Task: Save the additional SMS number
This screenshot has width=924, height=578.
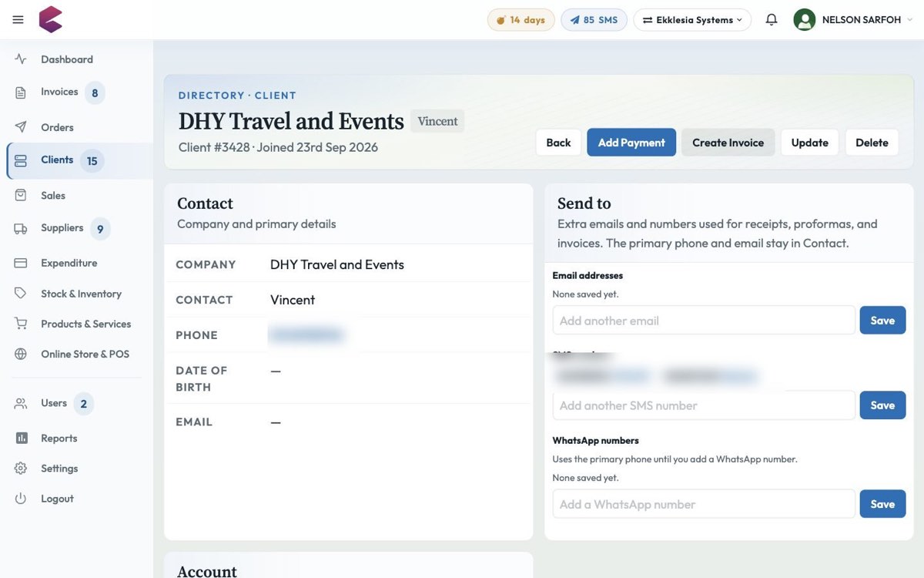Action: click(x=882, y=405)
